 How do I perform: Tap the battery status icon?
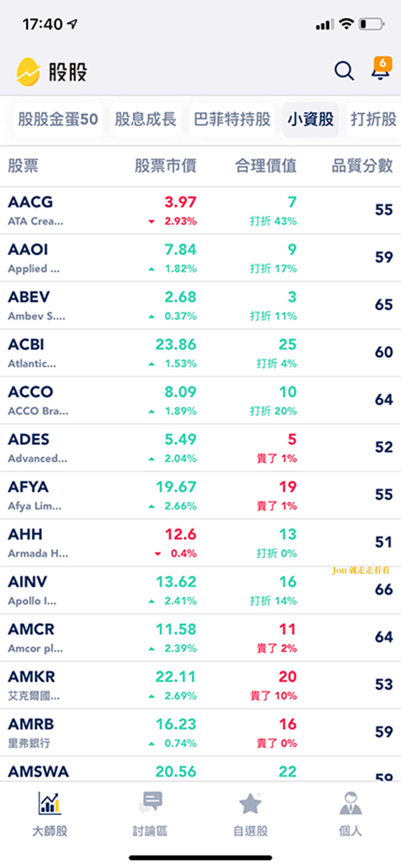(371, 24)
